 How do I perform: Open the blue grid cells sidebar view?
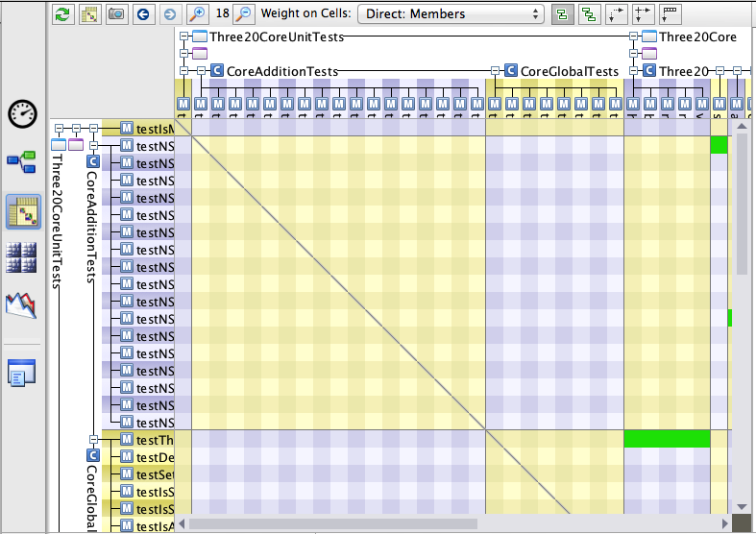click(21, 257)
